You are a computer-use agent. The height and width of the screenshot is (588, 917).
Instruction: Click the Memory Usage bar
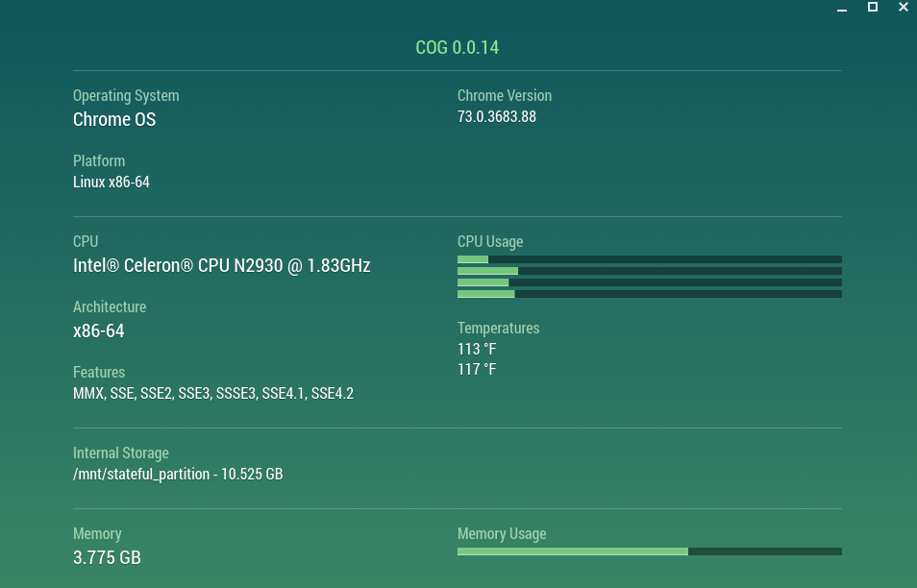click(x=649, y=551)
